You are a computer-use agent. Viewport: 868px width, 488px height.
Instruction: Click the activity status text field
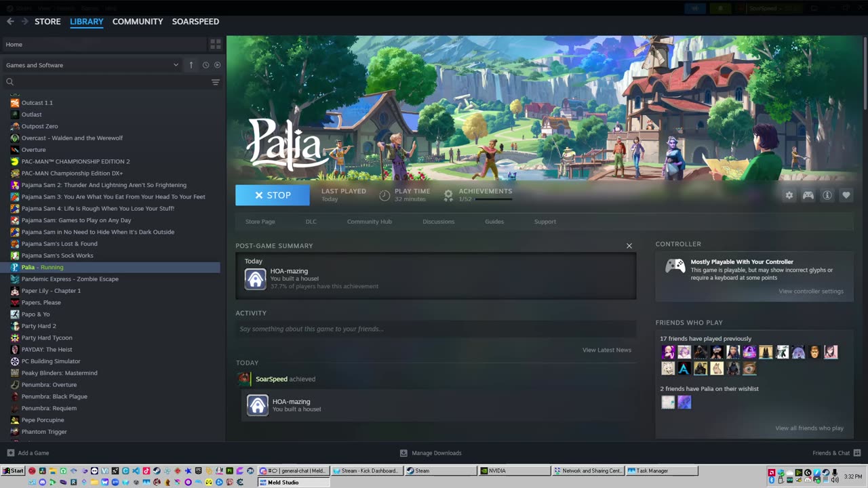click(x=436, y=329)
